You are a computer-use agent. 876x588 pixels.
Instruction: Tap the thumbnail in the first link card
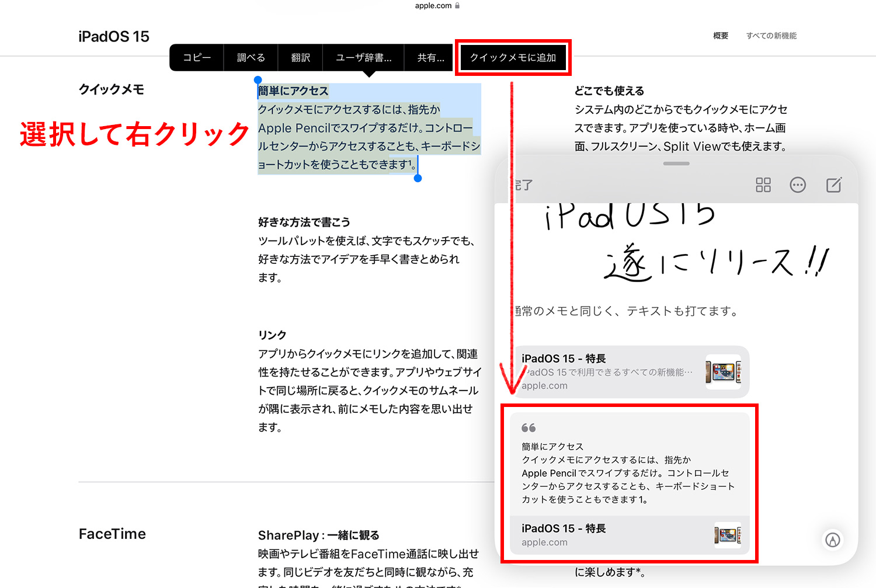click(723, 372)
